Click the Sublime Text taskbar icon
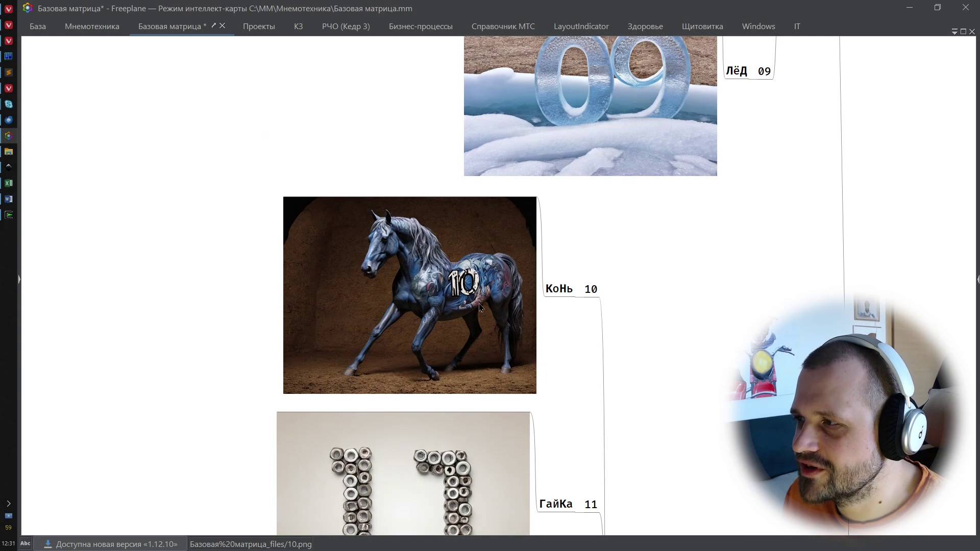Viewport: 980px width, 551px height. tap(8, 72)
